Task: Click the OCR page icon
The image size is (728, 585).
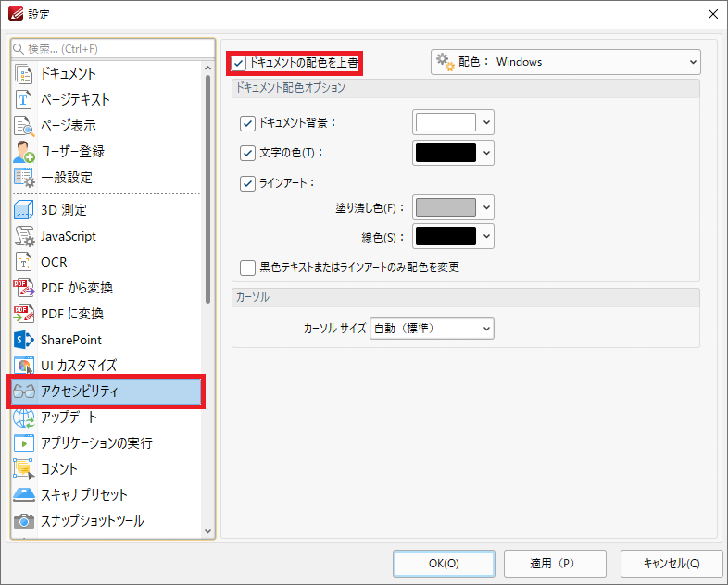Action: point(24,262)
